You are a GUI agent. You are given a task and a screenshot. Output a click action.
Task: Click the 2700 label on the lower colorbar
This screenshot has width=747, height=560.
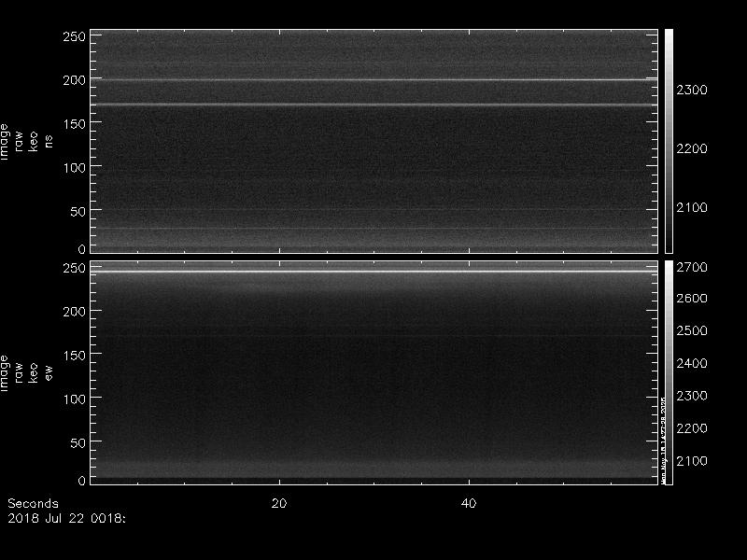point(692,267)
